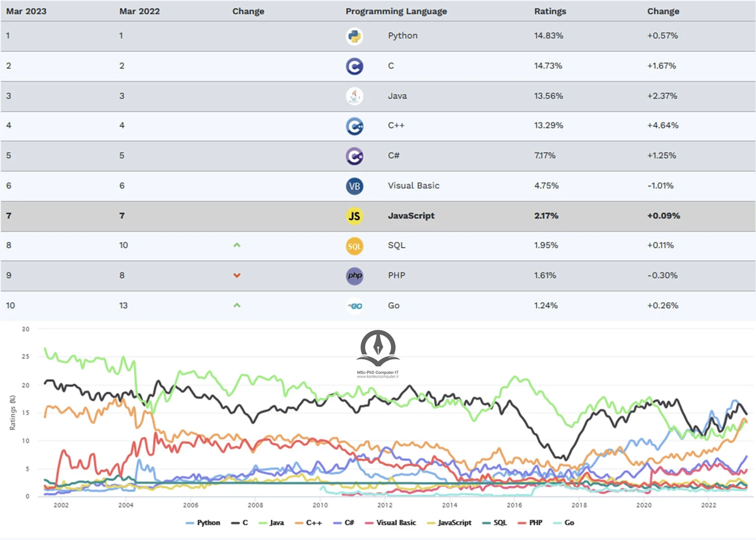Click C++ rating 13.29%

(x=549, y=126)
